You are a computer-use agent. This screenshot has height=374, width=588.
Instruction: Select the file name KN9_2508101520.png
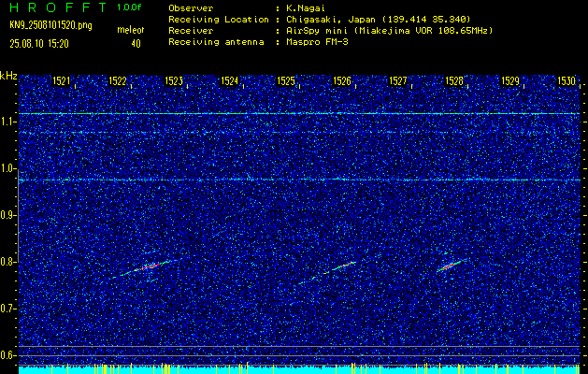(x=50, y=25)
